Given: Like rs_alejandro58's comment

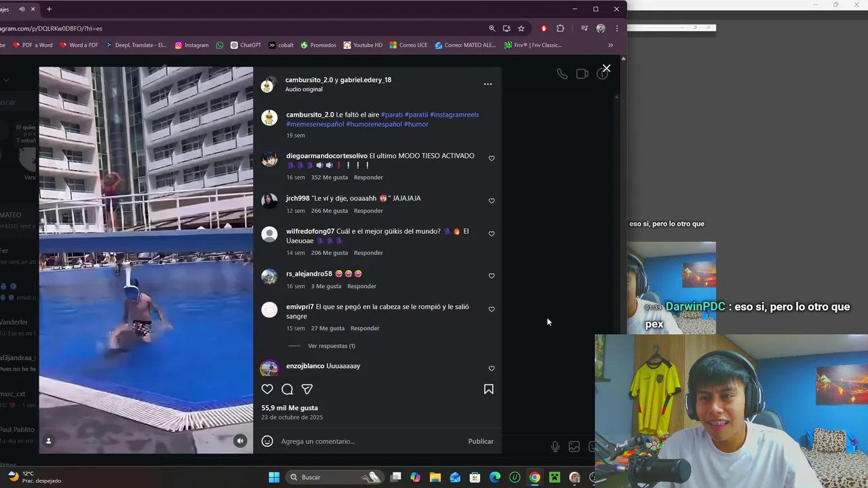Looking at the screenshot, I should click(492, 276).
